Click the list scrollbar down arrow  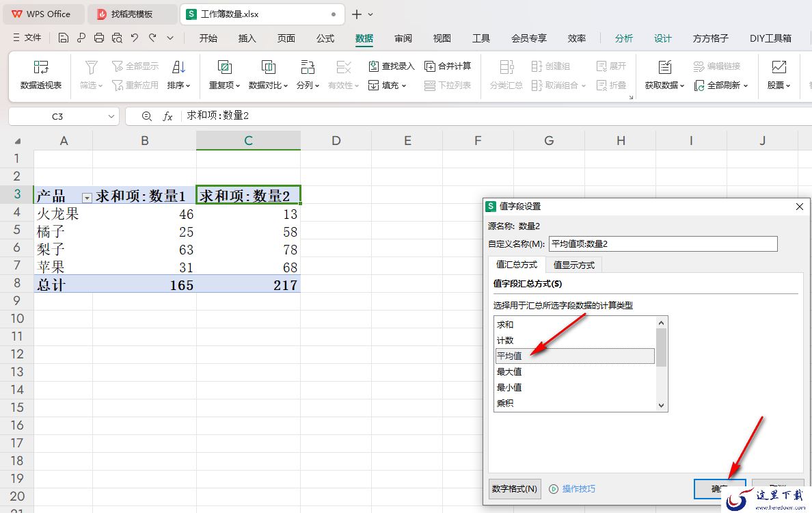[662, 405]
